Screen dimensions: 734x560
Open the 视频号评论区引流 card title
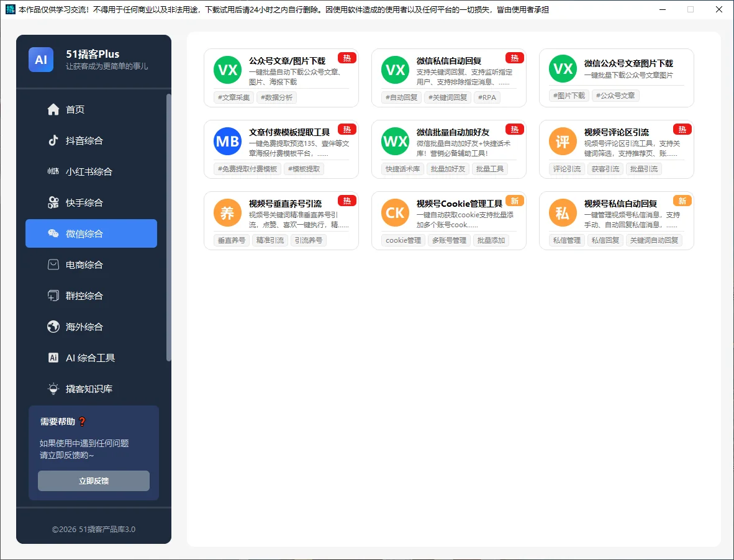pos(617,132)
